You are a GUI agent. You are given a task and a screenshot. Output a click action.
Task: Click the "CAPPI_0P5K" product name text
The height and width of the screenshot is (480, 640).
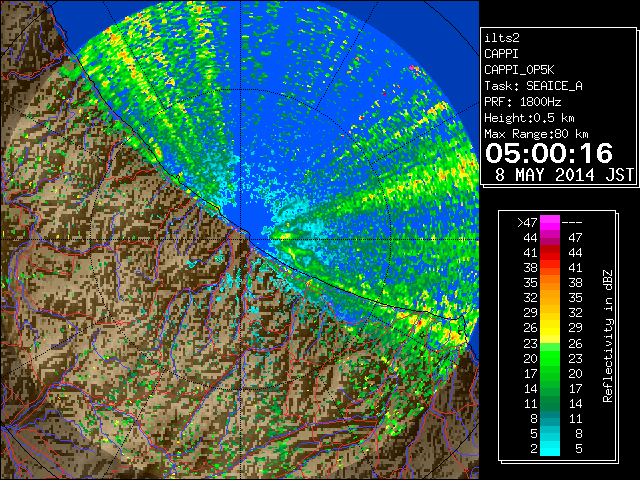coord(519,70)
